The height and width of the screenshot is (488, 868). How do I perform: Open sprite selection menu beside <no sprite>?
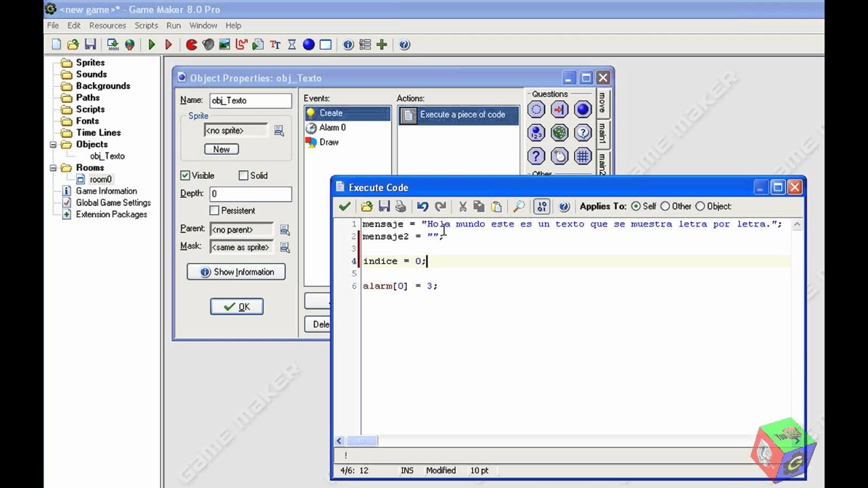(x=279, y=131)
